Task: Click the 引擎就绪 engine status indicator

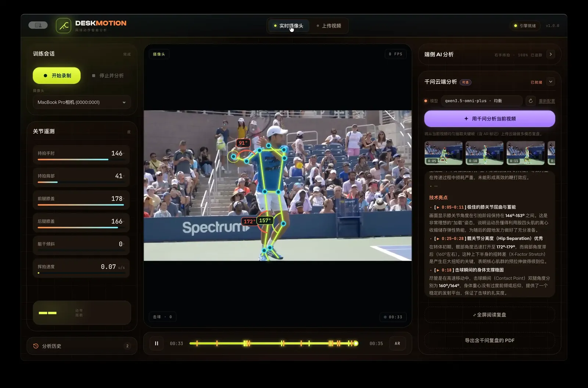Action: point(525,26)
